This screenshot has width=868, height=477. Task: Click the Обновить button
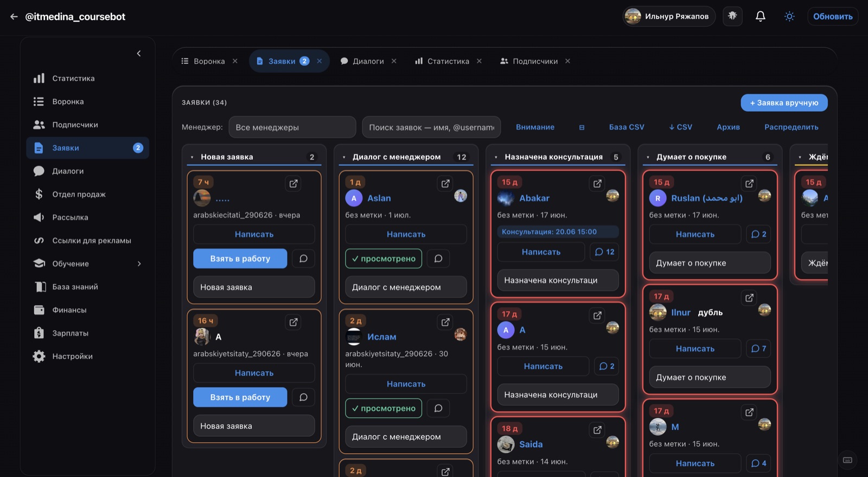tap(833, 16)
